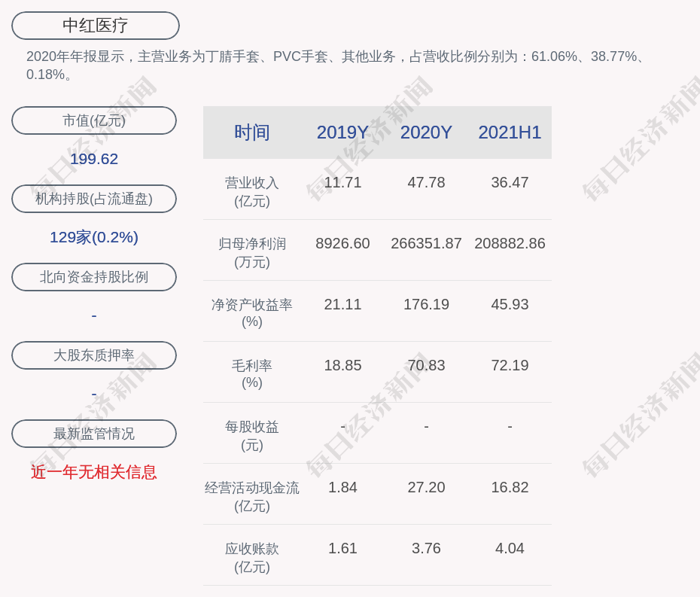This screenshot has height=597, width=700.
Task: Select the ROE cell 21.11
Action: tap(343, 305)
